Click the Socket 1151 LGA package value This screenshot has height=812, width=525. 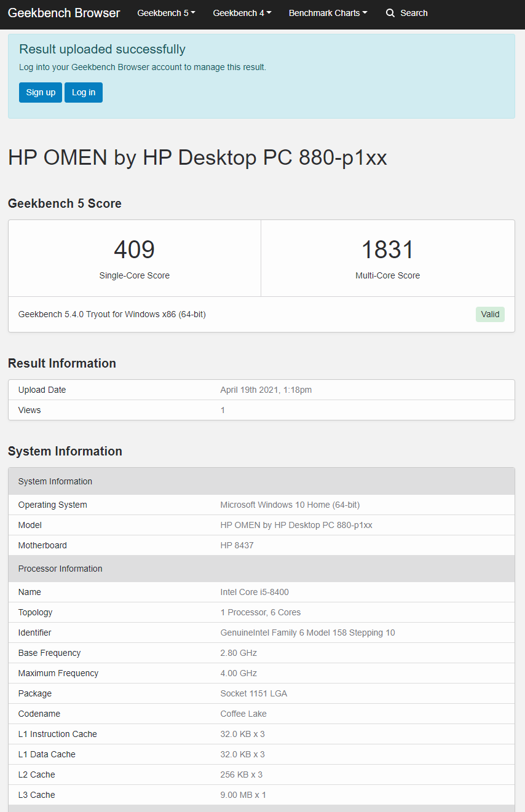click(x=254, y=693)
